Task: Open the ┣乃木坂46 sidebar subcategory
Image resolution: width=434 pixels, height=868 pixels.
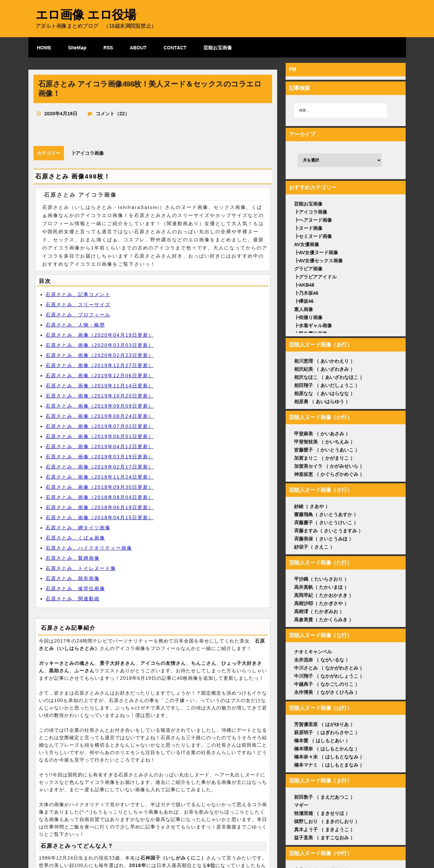Action: point(307,293)
